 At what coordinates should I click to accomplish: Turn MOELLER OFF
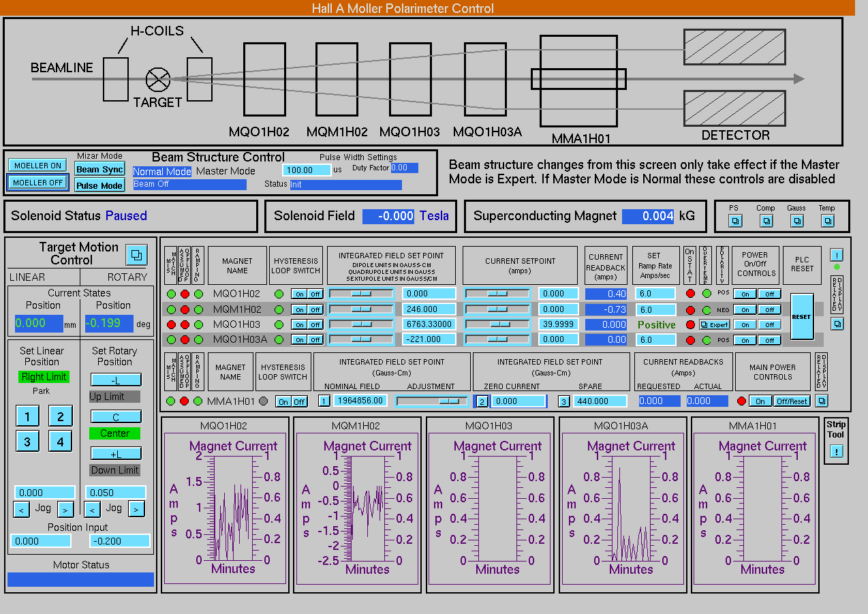point(37,183)
